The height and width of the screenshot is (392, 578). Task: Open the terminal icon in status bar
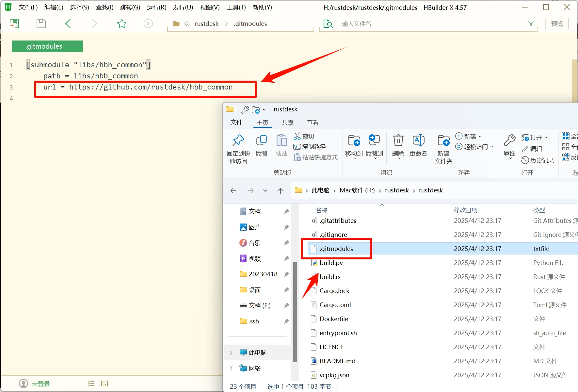104,384
